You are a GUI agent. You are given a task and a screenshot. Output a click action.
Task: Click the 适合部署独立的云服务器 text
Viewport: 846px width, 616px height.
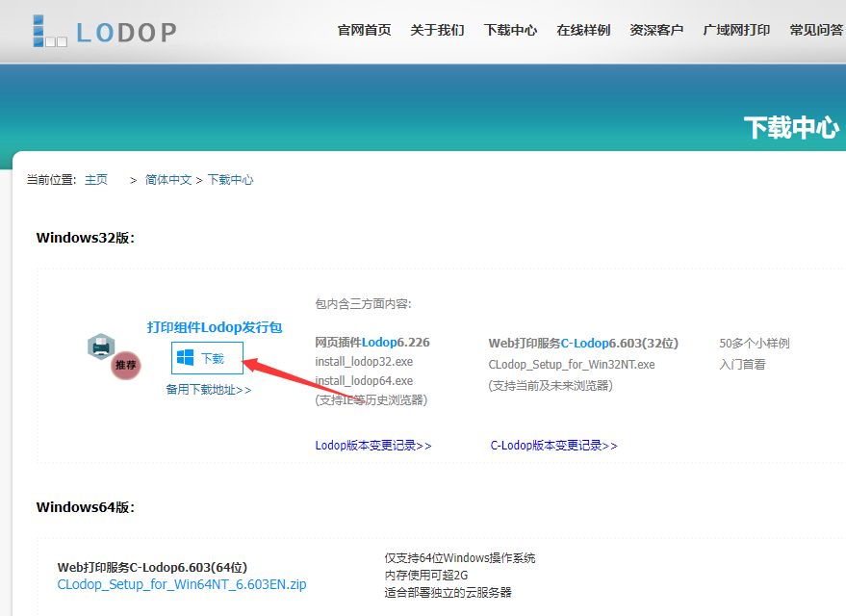click(448, 593)
